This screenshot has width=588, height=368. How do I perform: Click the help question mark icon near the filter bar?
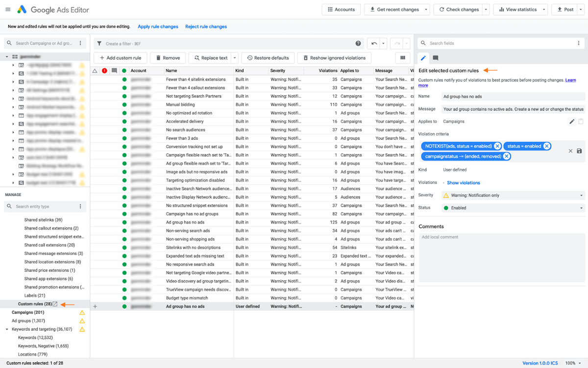pos(358,43)
